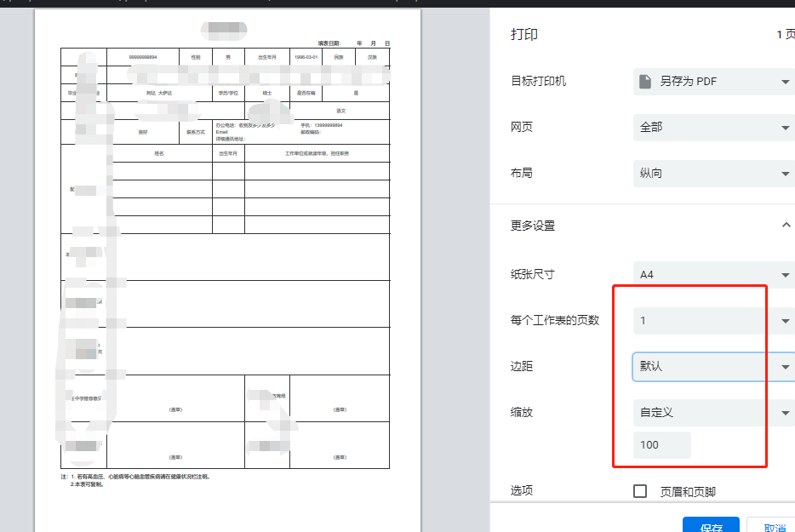This screenshot has width=795, height=532.
Task: Click the 选项 label
Action: [x=521, y=490]
